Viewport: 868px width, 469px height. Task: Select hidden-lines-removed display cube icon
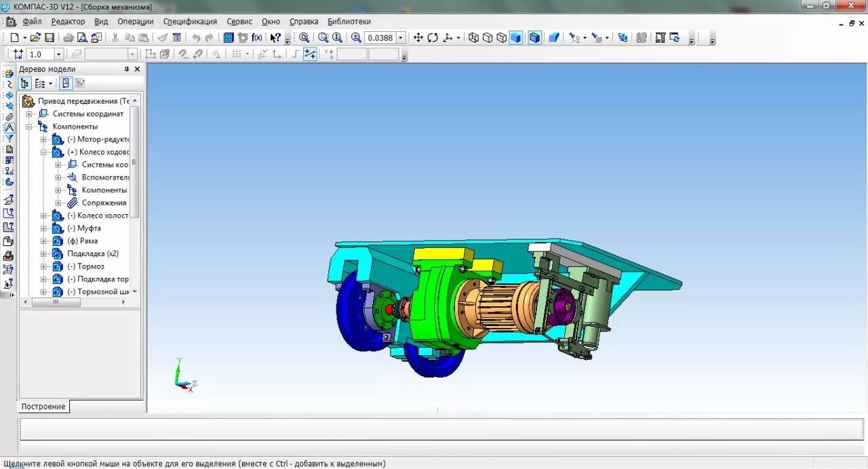point(488,38)
